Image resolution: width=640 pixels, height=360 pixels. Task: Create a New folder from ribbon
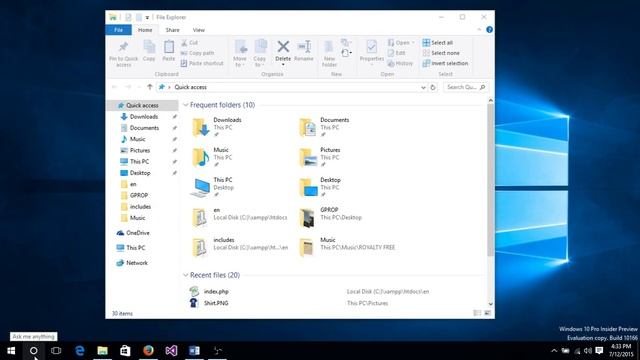(329, 53)
